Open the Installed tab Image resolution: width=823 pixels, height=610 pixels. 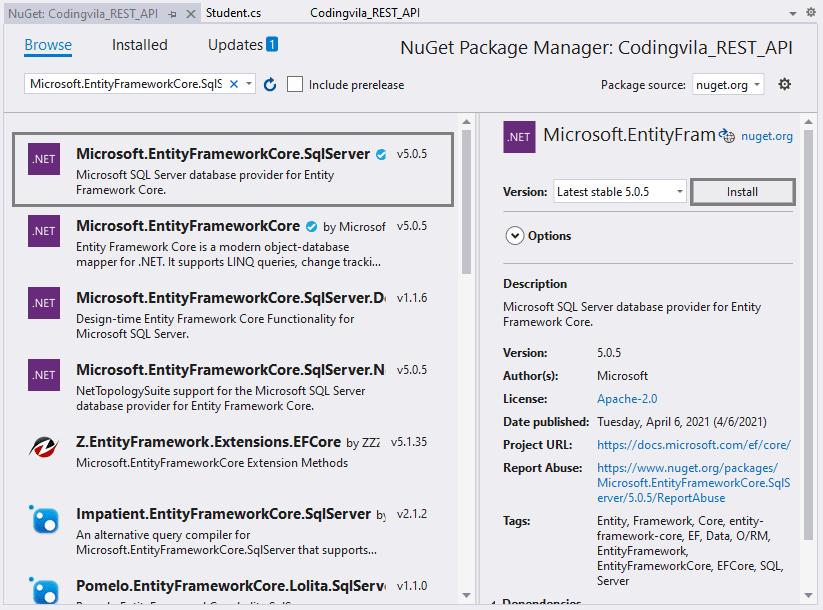139,45
